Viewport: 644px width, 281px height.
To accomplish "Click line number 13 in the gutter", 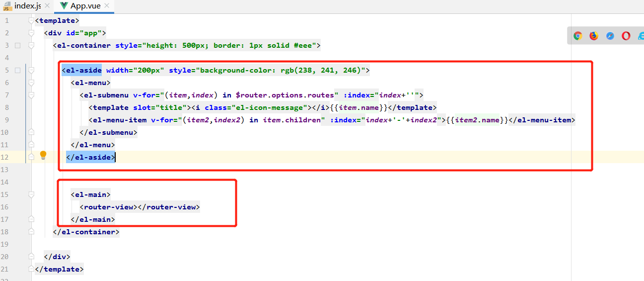I will pyautogui.click(x=5, y=170).
